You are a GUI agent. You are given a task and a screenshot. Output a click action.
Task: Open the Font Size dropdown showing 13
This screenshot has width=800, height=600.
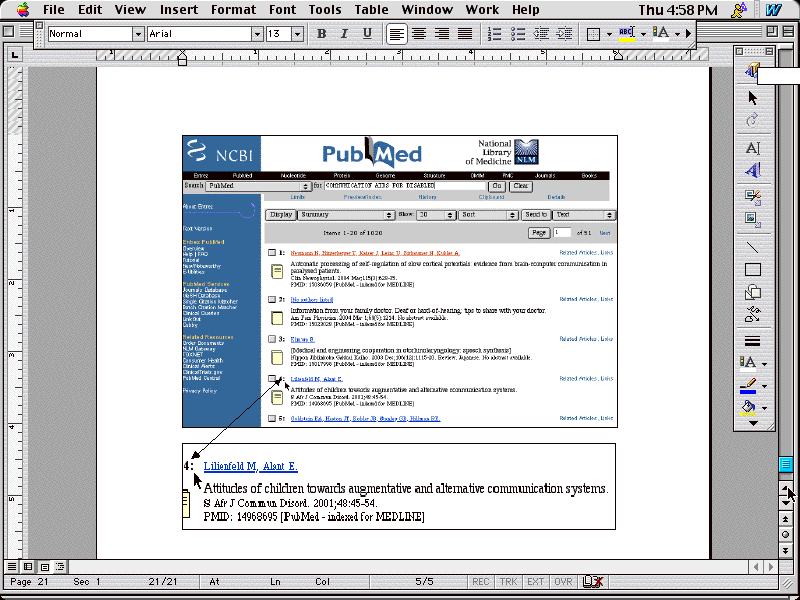297,34
